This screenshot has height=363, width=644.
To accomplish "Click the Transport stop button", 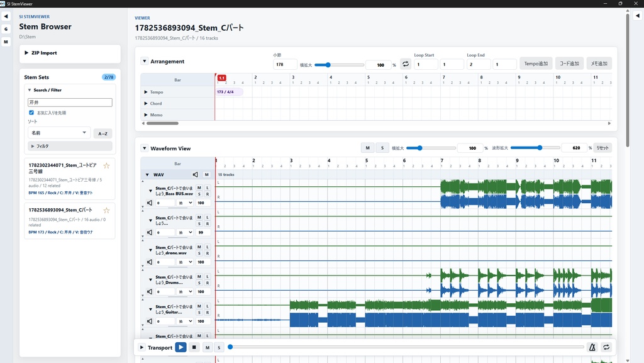I will [x=194, y=347].
